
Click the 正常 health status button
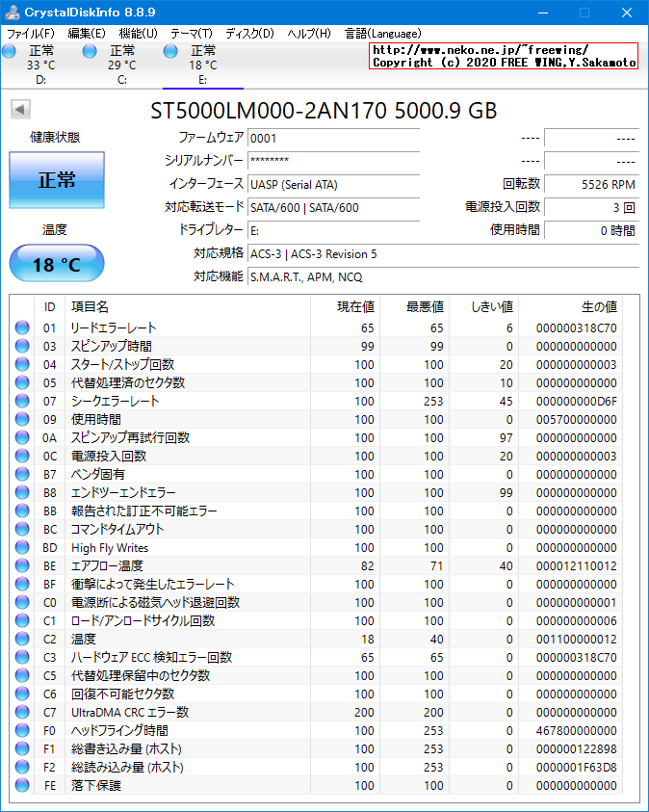pyautogui.click(x=57, y=180)
